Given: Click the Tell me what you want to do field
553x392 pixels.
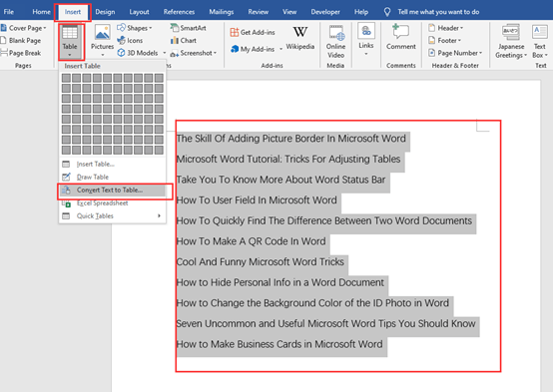Looking at the screenshot, I should (438, 12).
